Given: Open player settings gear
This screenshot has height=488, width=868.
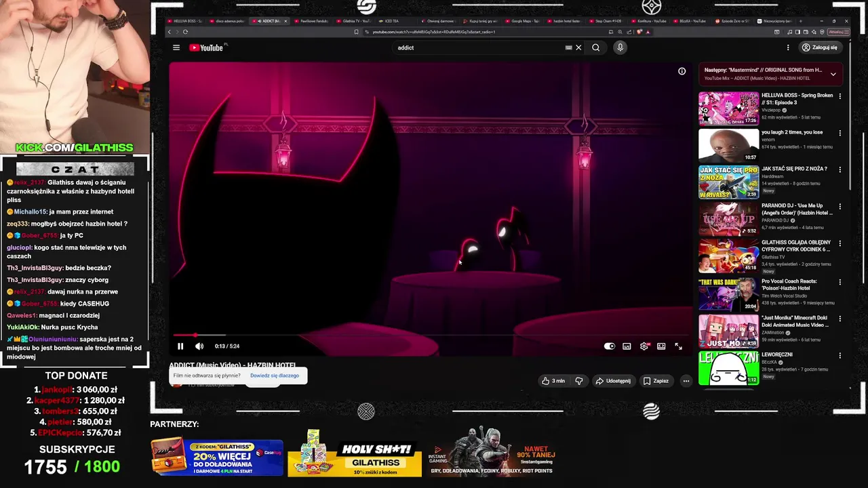Looking at the screenshot, I should click(x=644, y=346).
